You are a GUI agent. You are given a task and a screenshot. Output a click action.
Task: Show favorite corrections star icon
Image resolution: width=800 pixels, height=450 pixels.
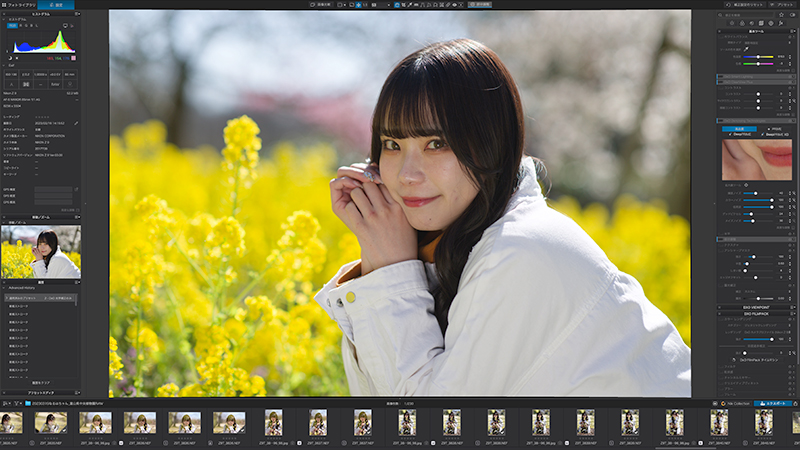click(781, 15)
